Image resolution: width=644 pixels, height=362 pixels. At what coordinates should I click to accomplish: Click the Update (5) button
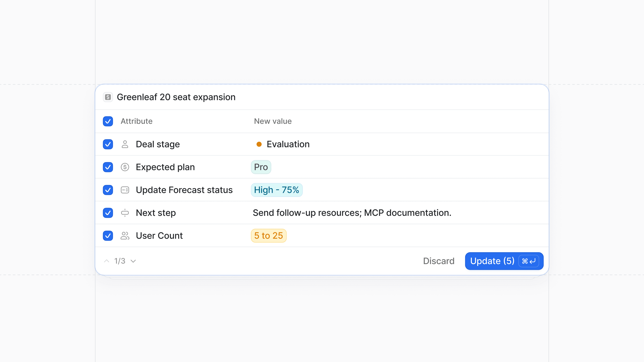pyautogui.click(x=492, y=261)
